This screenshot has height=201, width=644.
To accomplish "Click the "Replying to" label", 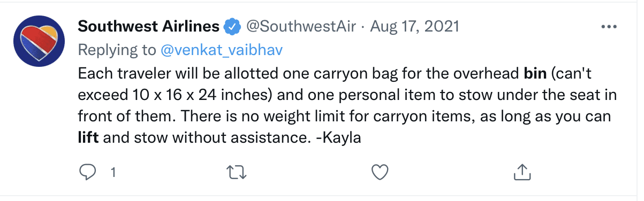I will 117,50.
